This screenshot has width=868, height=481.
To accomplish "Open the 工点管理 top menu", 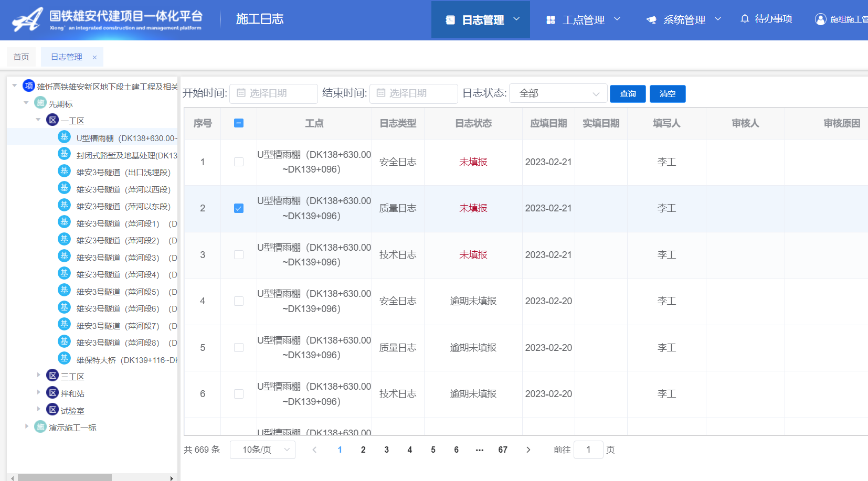I will (583, 20).
